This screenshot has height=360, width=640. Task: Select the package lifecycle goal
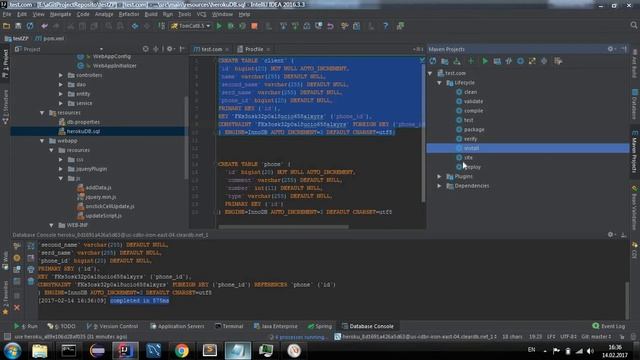tap(470, 130)
